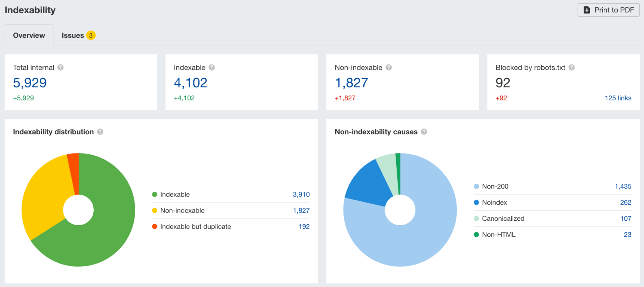The height and width of the screenshot is (287, 644).
Task: Click help icon beside Non-indexability causes
Action: point(424,132)
